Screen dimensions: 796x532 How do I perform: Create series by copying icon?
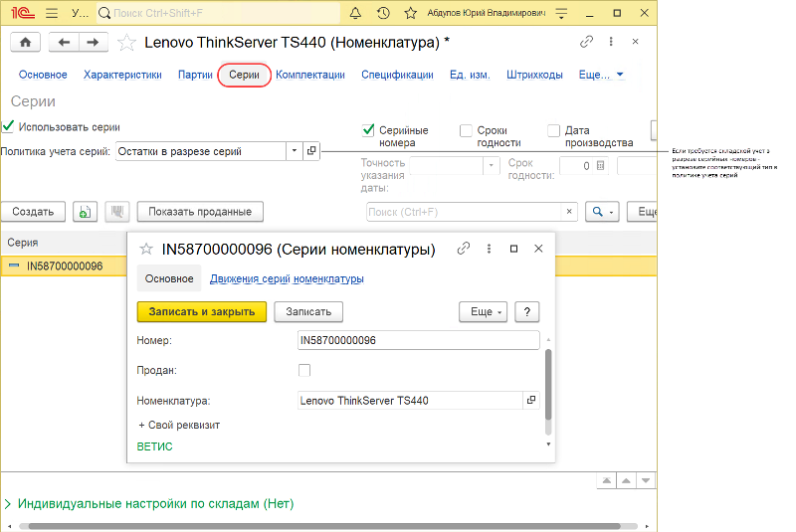click(x=85, y=212)
